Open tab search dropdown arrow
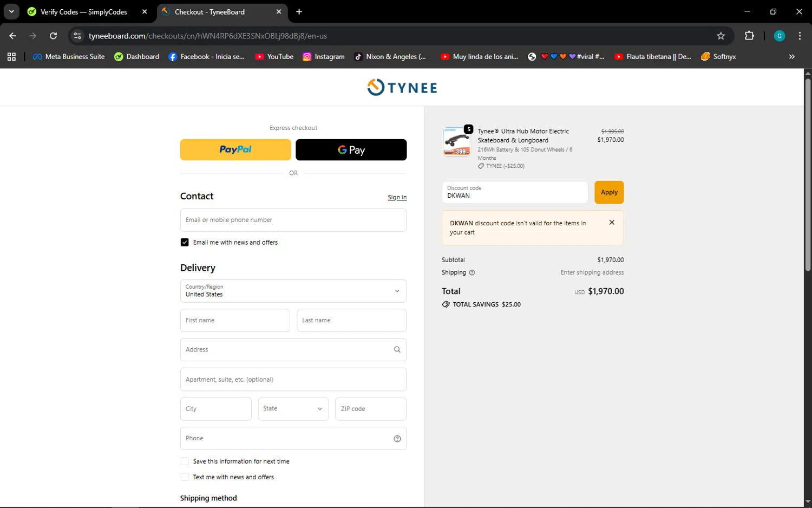This screenshot has width=812, height=508. pos(11,11)
